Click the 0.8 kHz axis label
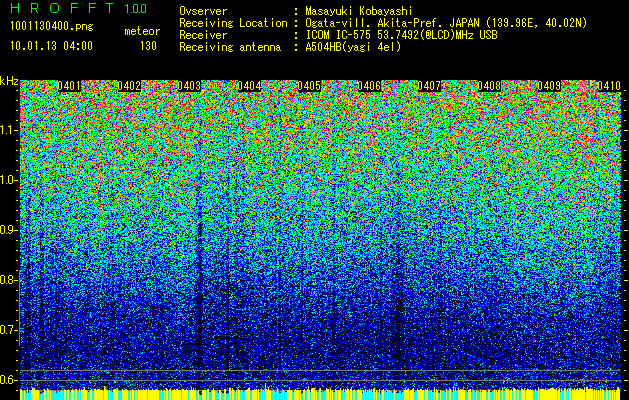Screen dimensions: 629x400 pyautogui.click(x=8, y=280)
